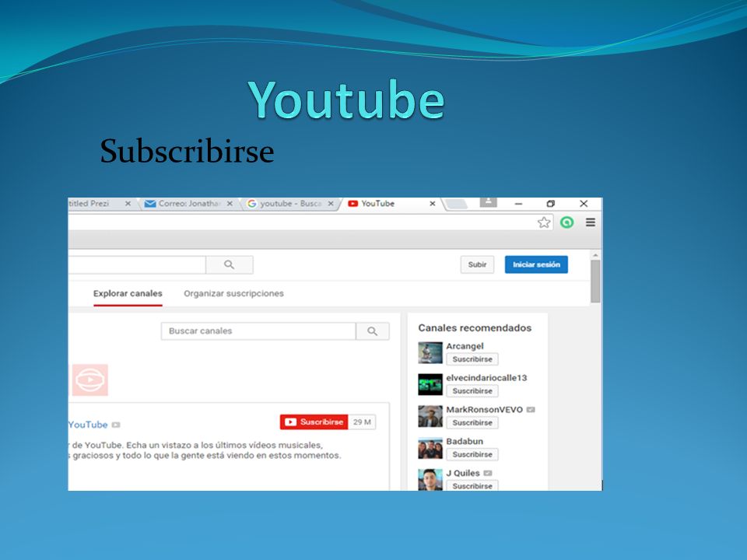Screen dimensions: 747x560
Task: Open the Badabun channel thumbnail
Action: point(430,448)
